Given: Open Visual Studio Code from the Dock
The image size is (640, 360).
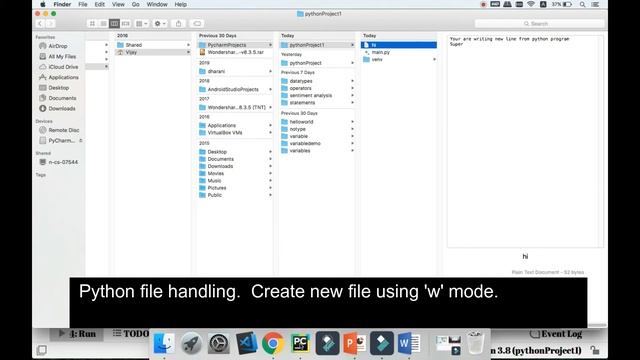Looking at the screenshot, I should 246,343.
